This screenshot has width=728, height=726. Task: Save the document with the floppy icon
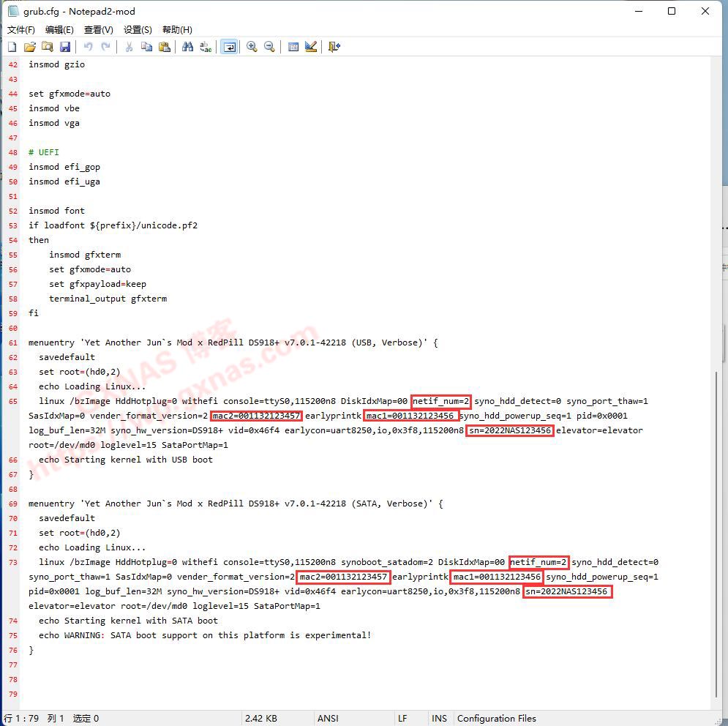tap(65, 47)
